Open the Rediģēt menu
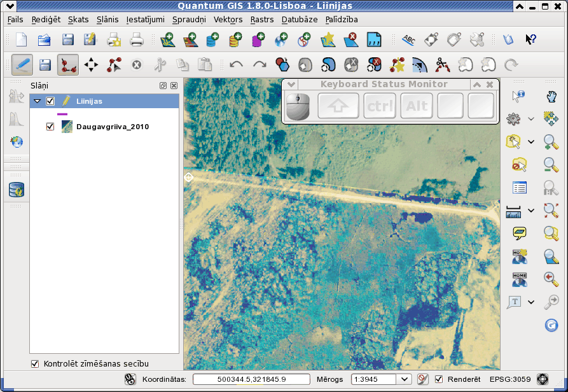The width and height of the screenshot is (568, 392). coord(46,20)
